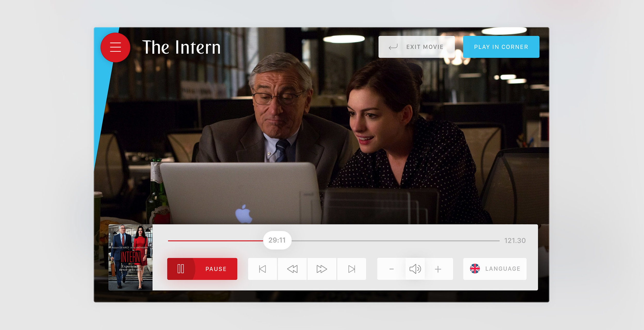Skip to next chapter icon
644x330 pixels.
coord(352,269)
